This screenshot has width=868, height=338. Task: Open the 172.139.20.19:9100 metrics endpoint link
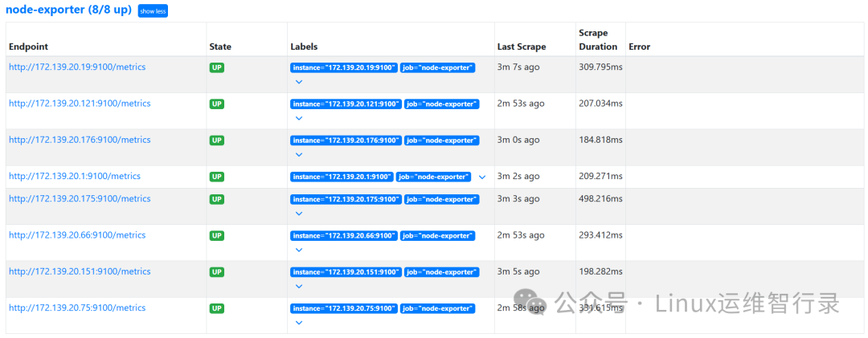pos(77,67)
